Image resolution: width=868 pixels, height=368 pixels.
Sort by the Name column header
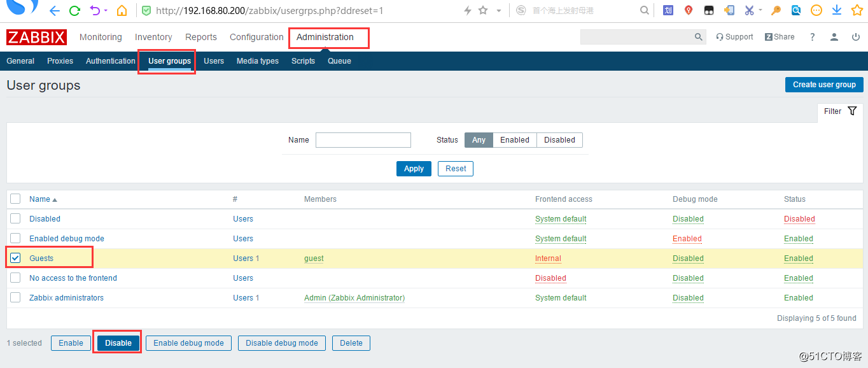click(39, 199)
